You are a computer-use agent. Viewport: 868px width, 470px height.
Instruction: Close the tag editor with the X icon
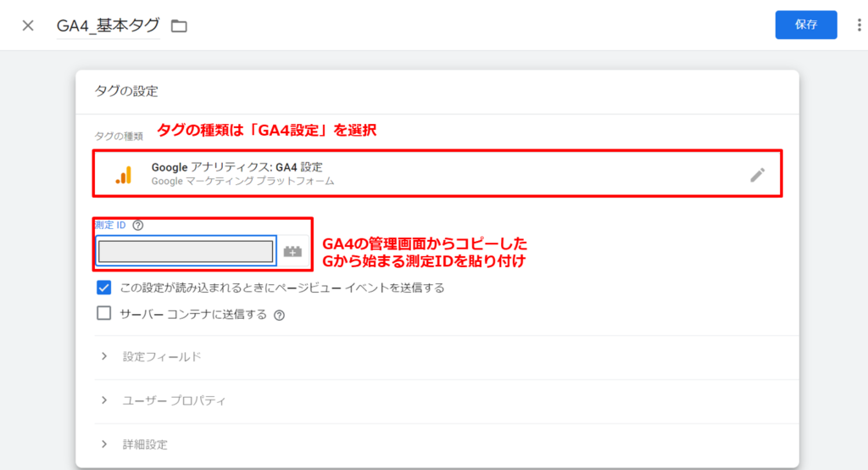[x=28, y=25]
